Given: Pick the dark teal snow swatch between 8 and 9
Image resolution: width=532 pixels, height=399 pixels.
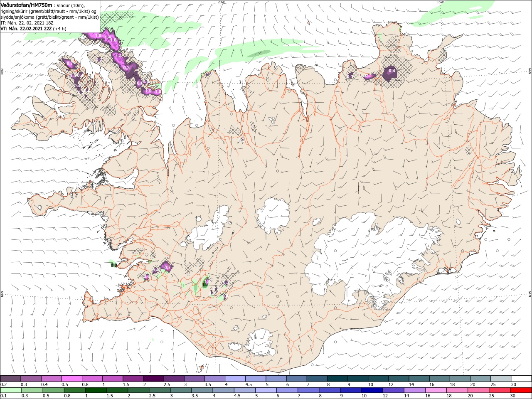Looking at the screenshot, I should coord(337,379).
